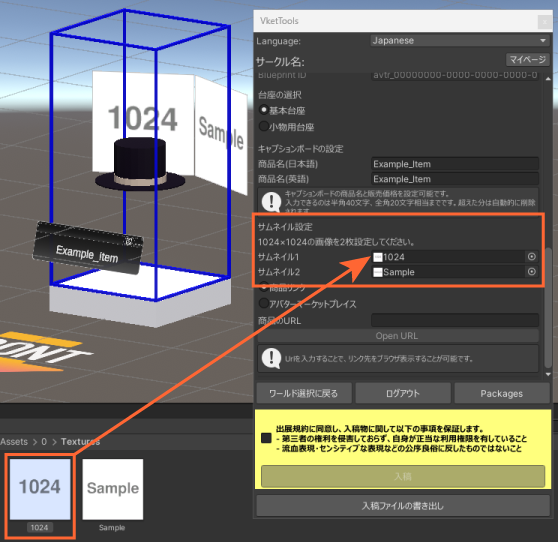
Task: Select the Example_item caption board in scene
Action: tap(88, 248)
